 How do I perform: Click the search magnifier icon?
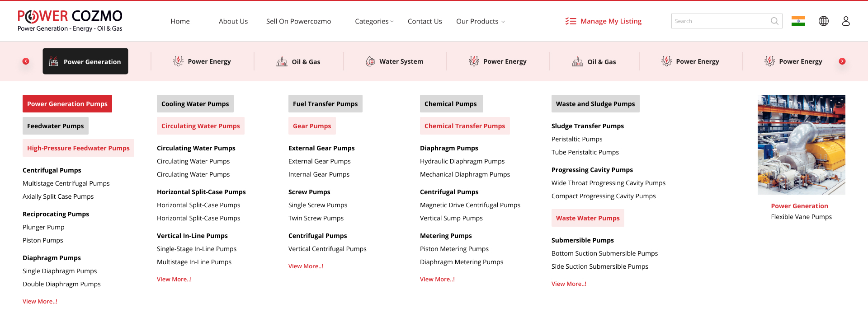[x=774, y=21]
